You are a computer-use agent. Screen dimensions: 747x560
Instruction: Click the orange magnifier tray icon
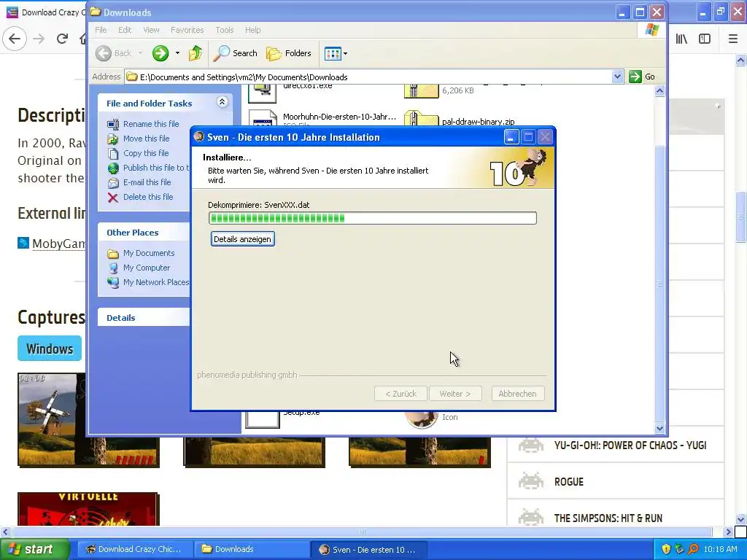[693, 550]
